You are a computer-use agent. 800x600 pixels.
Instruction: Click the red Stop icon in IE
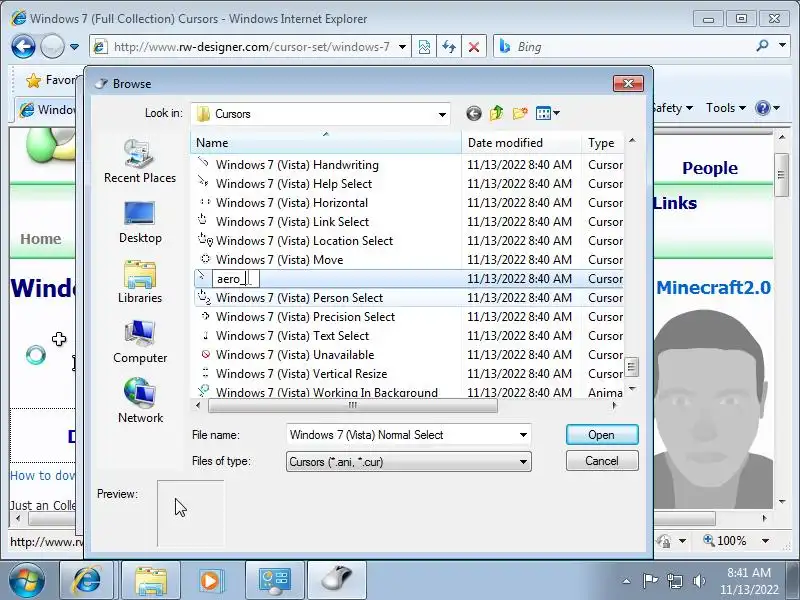coord(473,47)
